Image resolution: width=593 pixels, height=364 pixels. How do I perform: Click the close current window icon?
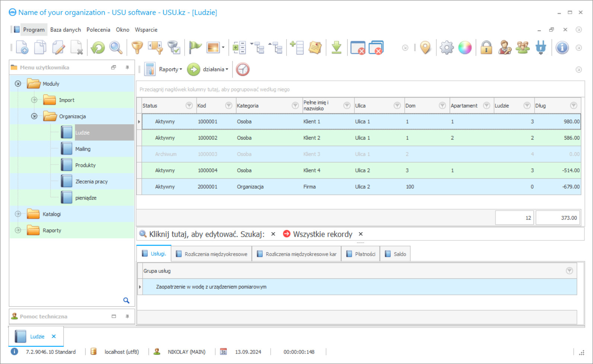point(358,48)
